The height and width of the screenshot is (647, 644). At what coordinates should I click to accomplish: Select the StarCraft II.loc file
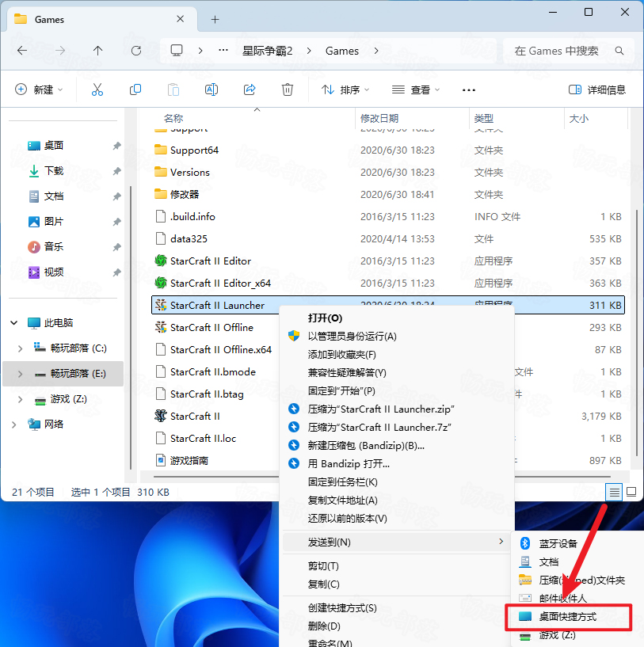pos(203,438)
